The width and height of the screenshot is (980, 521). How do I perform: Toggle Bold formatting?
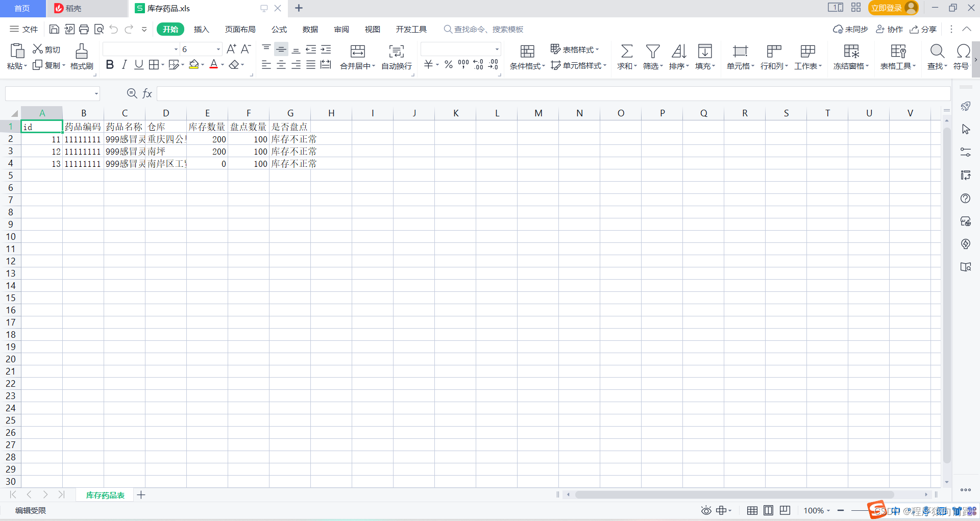(109, 65)
